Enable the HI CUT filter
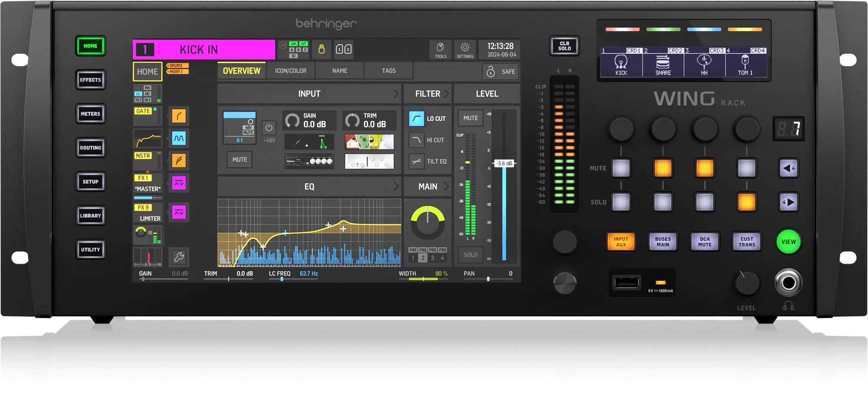This screenshot has height=393, width=868. [416, 140]
